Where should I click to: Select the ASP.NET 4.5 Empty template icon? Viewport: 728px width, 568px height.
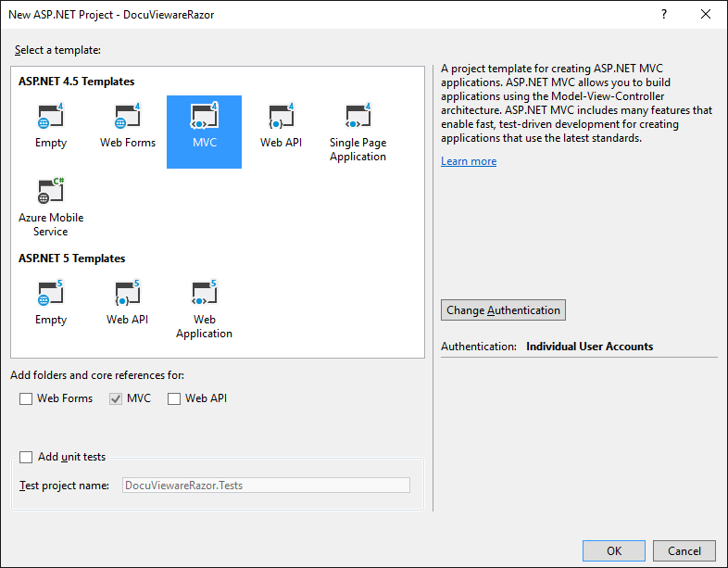51,116
